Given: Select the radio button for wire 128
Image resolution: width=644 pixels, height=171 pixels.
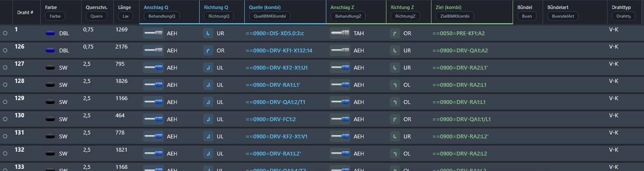Looking at the screenshot, I should tap(5, 85).
